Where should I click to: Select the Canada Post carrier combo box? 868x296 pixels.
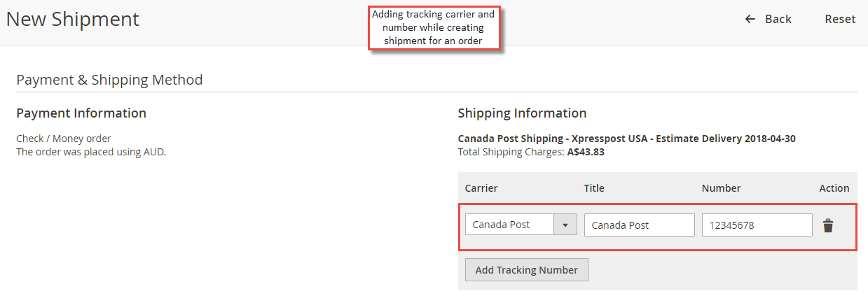[521, 225]
